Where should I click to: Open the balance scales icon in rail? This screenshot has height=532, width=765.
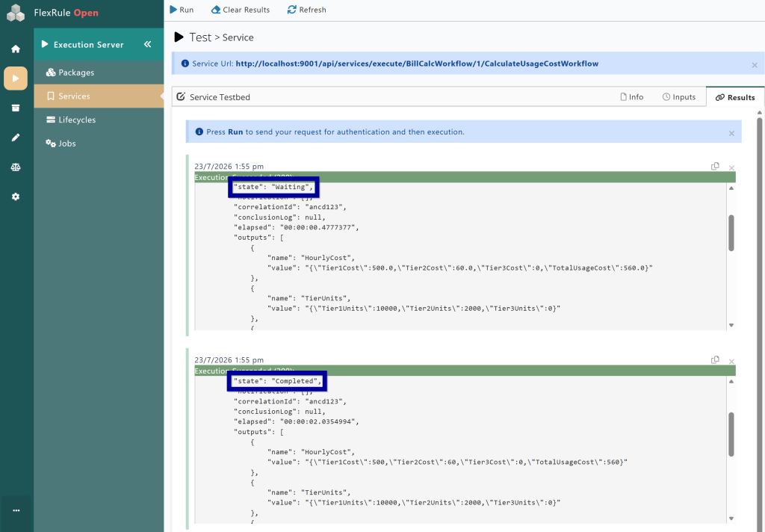[x=16, y=167]
